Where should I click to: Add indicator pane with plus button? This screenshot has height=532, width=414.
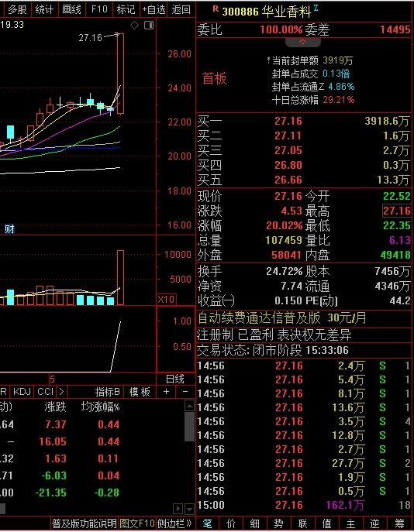(166, 392)
